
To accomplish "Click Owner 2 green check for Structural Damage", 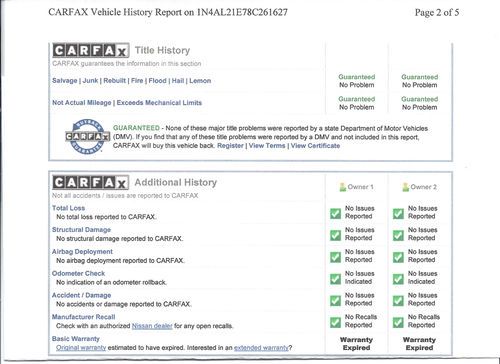I will (398, 235).
